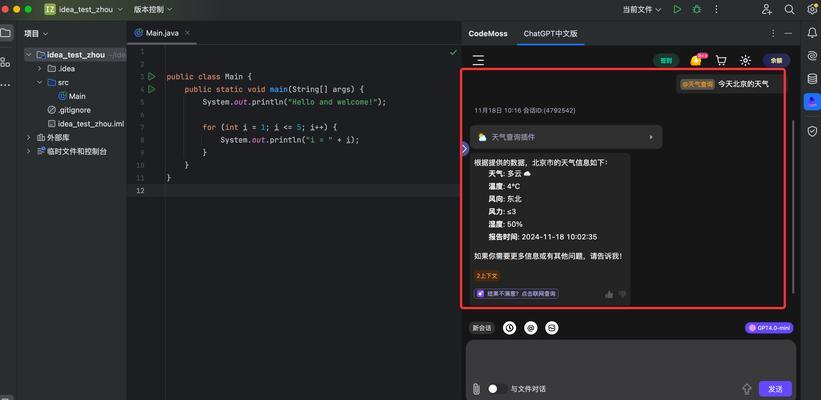821x400 pixels.
Task: Click the chat message input box
Action: pos(630,359)
